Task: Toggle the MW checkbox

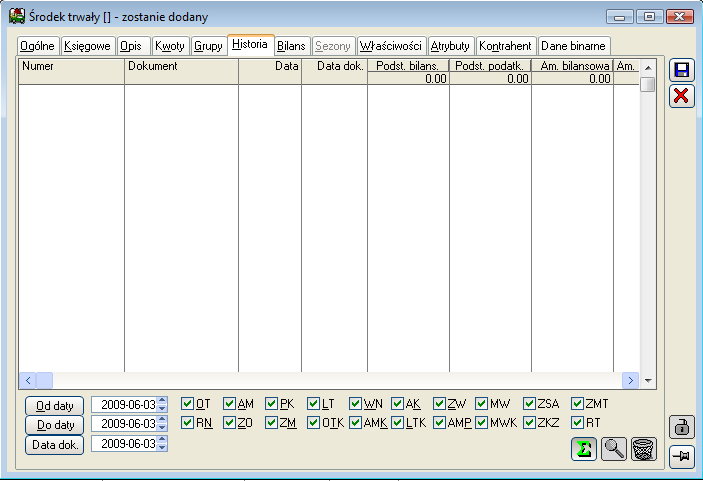Action: click(482, 404)
